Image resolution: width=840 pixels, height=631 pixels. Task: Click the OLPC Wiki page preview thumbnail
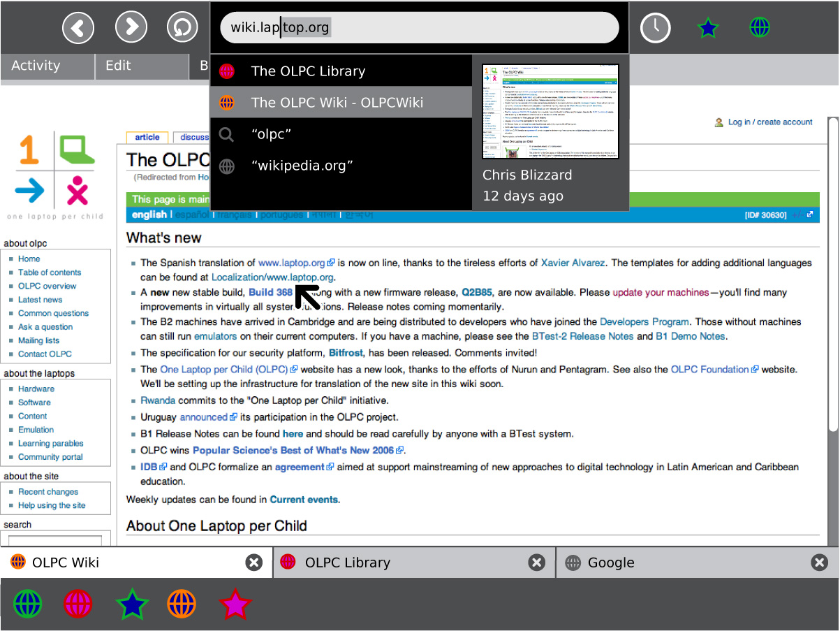tap(550, 112)
